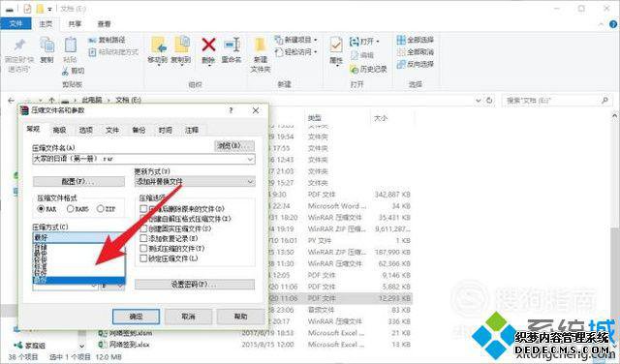Enable 创建自解压格式压缩文件 checkbox

(x=144, y=219)
